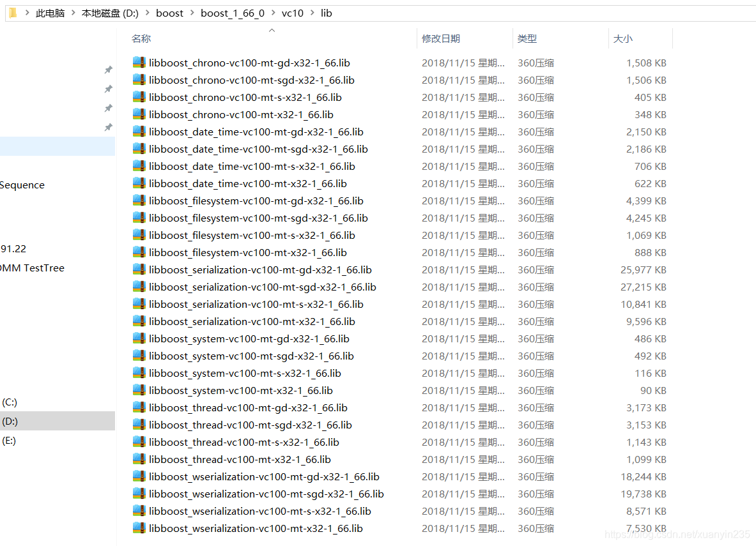Select file libboost_wserialization-vc100-mt-s-x32-1_66.lib
The height and width of the screenshot is (546, 756).
coord(260,511)
